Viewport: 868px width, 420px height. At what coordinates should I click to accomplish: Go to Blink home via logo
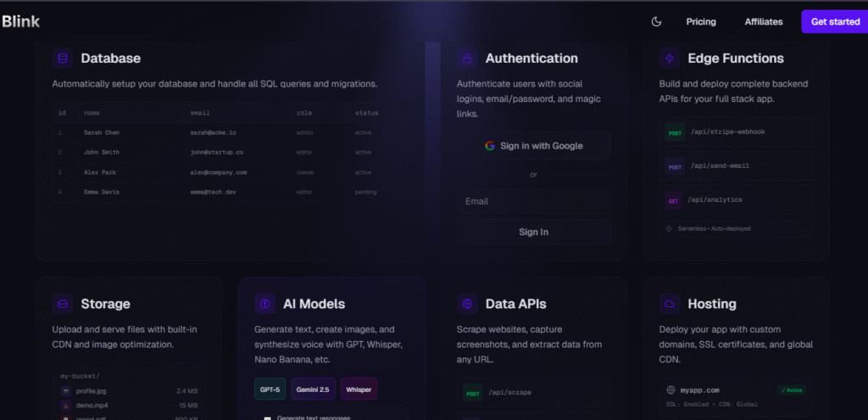[21, 22]
